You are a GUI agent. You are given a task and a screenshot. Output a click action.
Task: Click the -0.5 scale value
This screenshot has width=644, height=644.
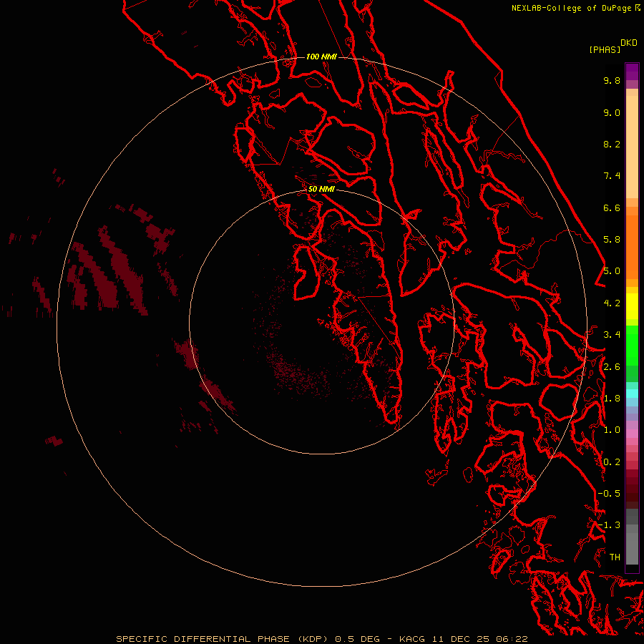pos(609,494)
